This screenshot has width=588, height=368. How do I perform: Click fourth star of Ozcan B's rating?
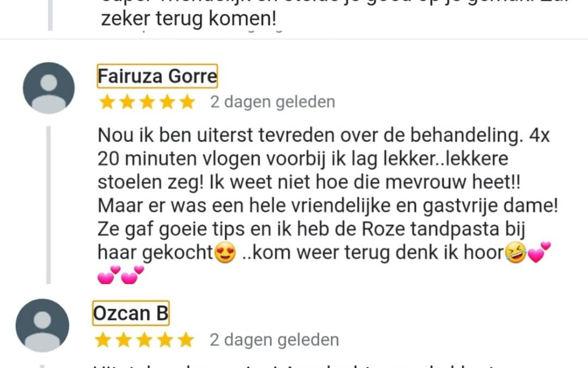pos(165,340)
